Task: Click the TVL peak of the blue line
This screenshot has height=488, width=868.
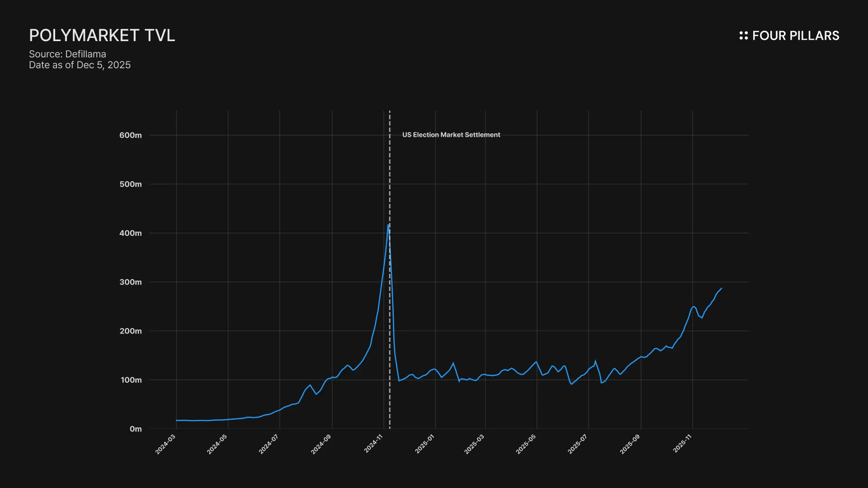Action: click(x=388, y=225)
